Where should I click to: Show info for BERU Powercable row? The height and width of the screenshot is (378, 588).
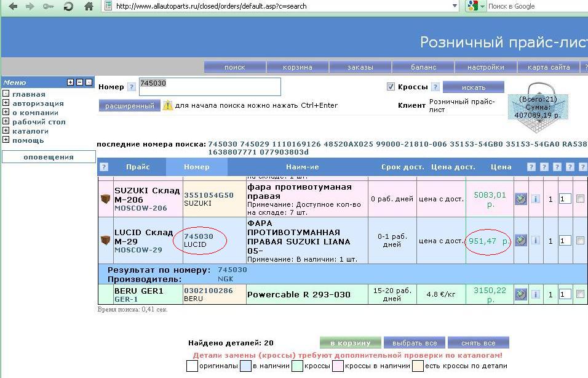[536, 294]
